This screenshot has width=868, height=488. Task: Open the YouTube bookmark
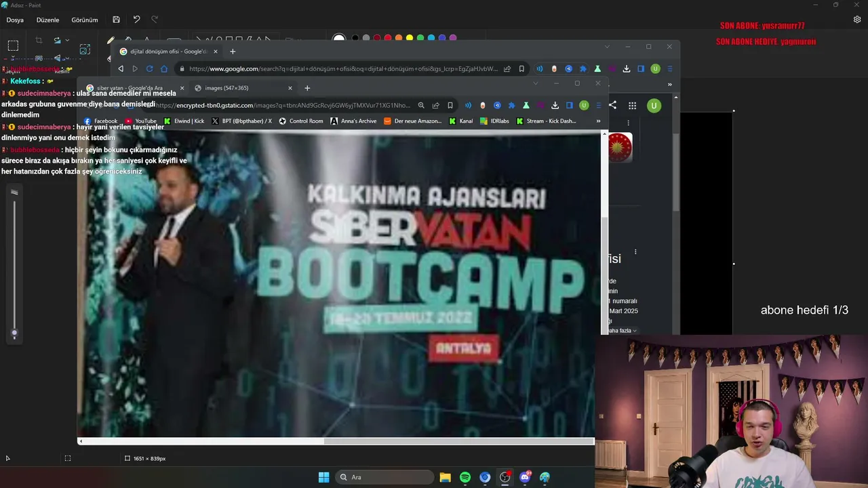coord(140,121)
